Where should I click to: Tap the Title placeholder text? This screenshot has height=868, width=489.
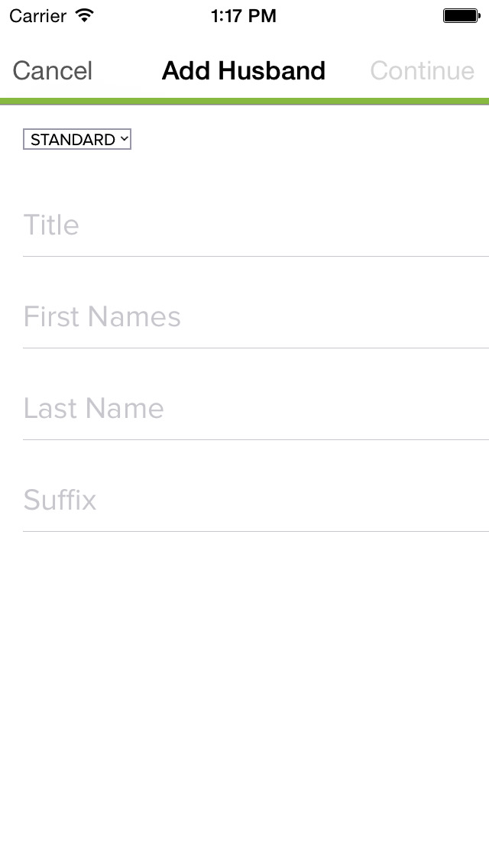click(x=51, y=225)
